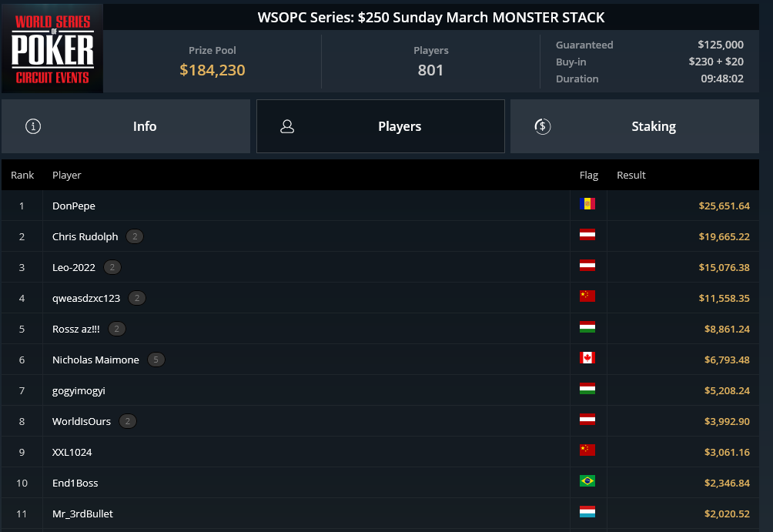Click the tournament title WSOPC Series Monster Stack

pyautogui.click(x=431, y=18)
